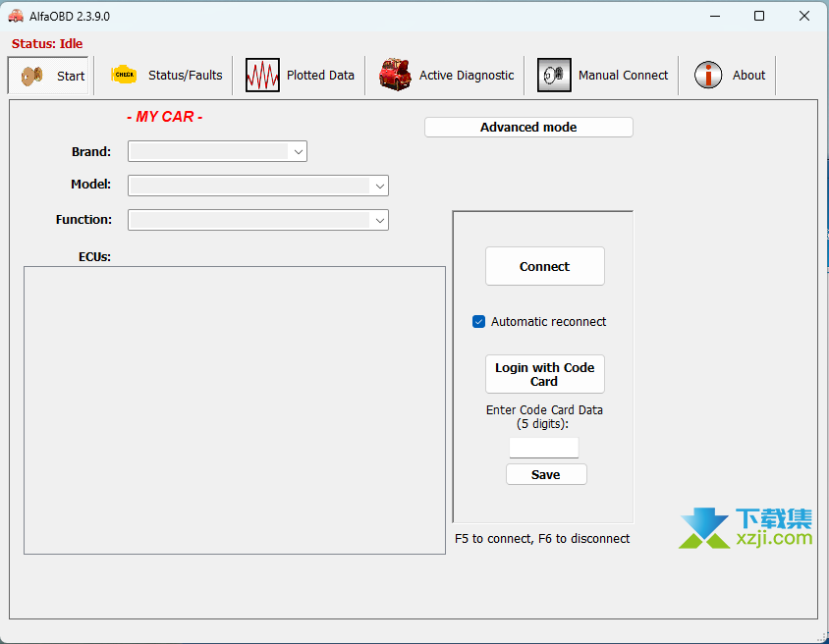Click the AlfaOBD red car title icon

(x=16, y=16)
